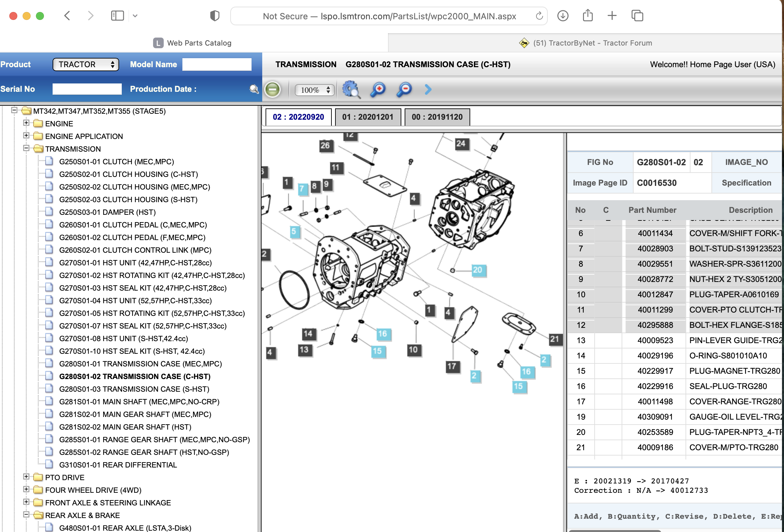The image size is (784, 532).
Task: Expand the PTO DRIVE folder
Action: coord(26,477)
